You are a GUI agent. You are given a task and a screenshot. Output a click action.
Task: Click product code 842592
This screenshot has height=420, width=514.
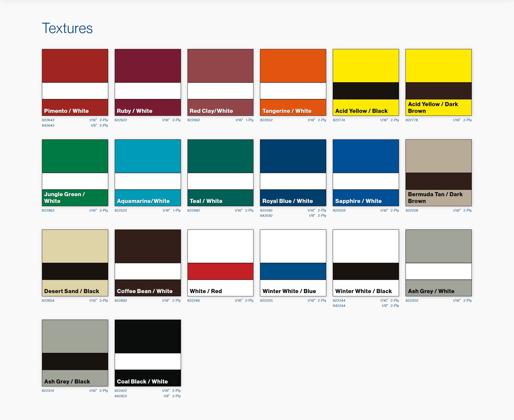[x=266, y=215]
